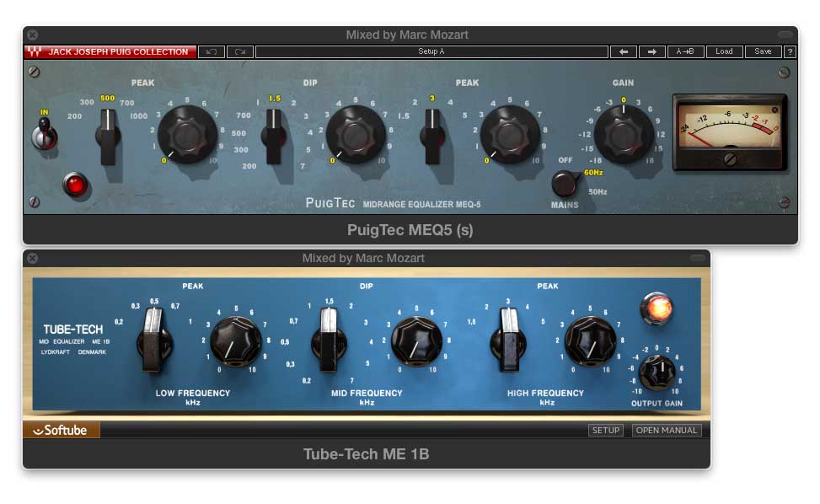The height and width of the screenshot is (504, 820).
Task: Click the Tube-Tech HIGH FREQUENCY selector switch
Action: click(508, 340)
